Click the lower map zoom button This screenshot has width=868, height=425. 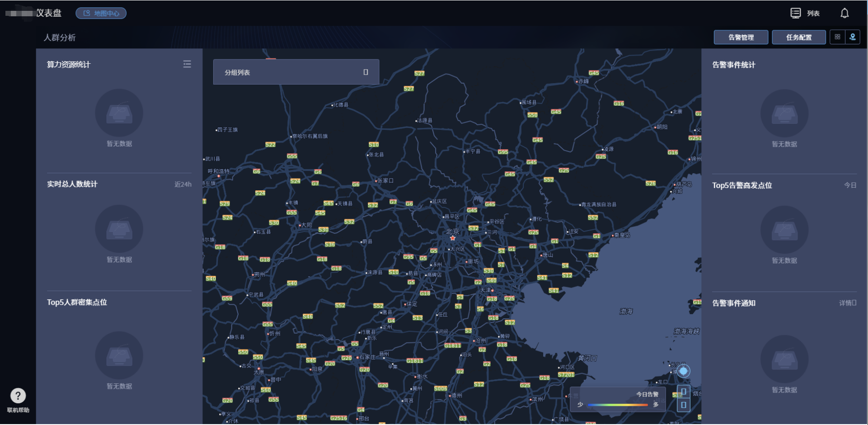[x=683, y=405]
